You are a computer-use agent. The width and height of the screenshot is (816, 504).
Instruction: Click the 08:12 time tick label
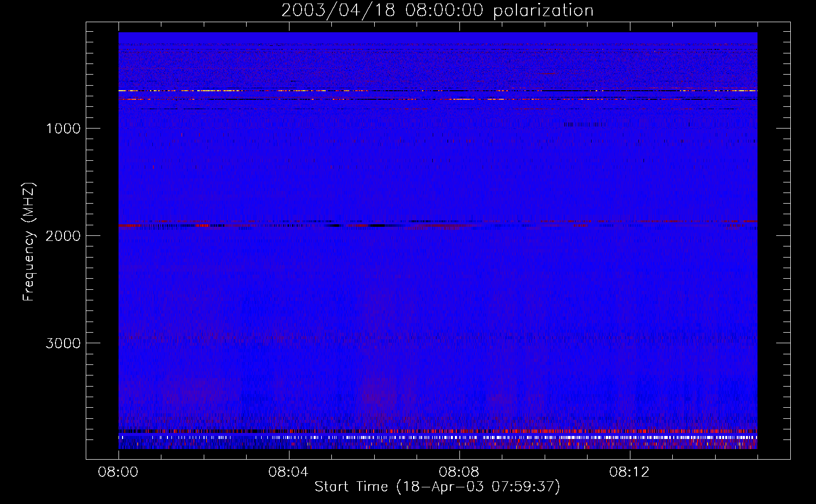tap(629, 472)
